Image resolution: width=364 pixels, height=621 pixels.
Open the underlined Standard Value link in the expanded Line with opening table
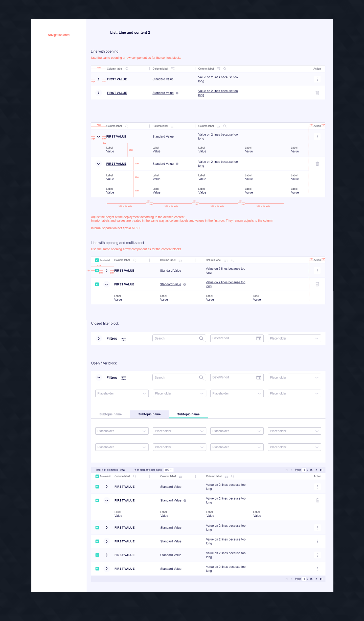pos(163,164)
